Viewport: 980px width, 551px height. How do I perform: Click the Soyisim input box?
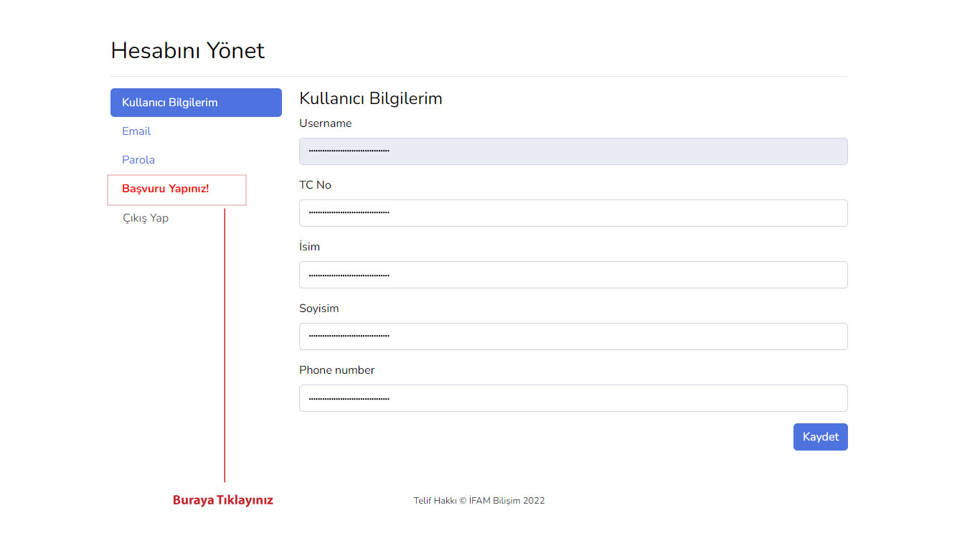point(573,336)
